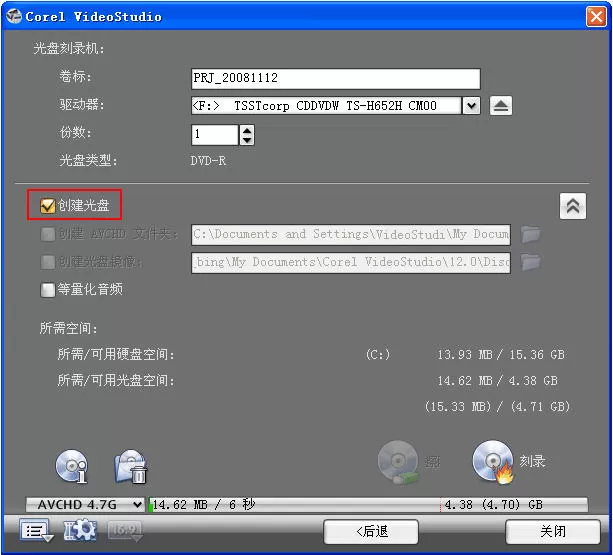Click the 13.93 MB / 15.36 GB value

pyautogui.click(x=501, y=355)
